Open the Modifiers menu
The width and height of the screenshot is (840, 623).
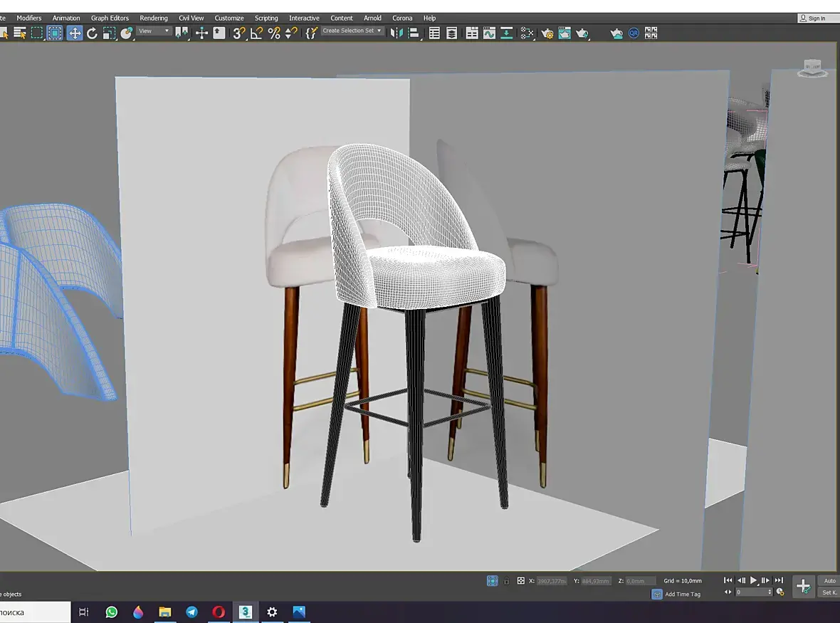tap(29, 18)
